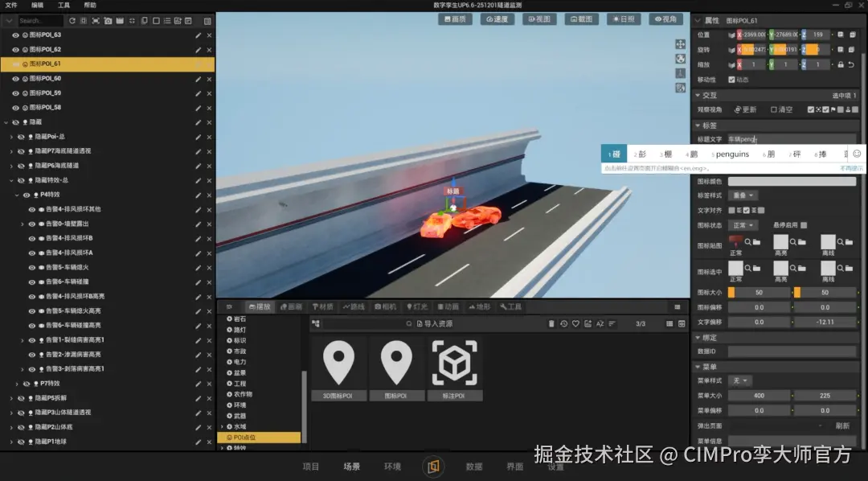
Task: Click 不再提示 link in IME popup
Action: tap(851, 168)
